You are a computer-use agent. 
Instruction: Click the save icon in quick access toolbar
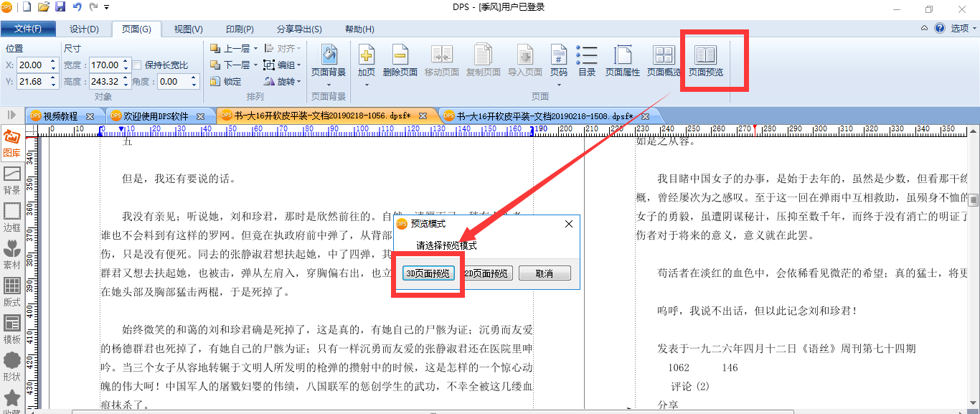[x=60, y=7]
